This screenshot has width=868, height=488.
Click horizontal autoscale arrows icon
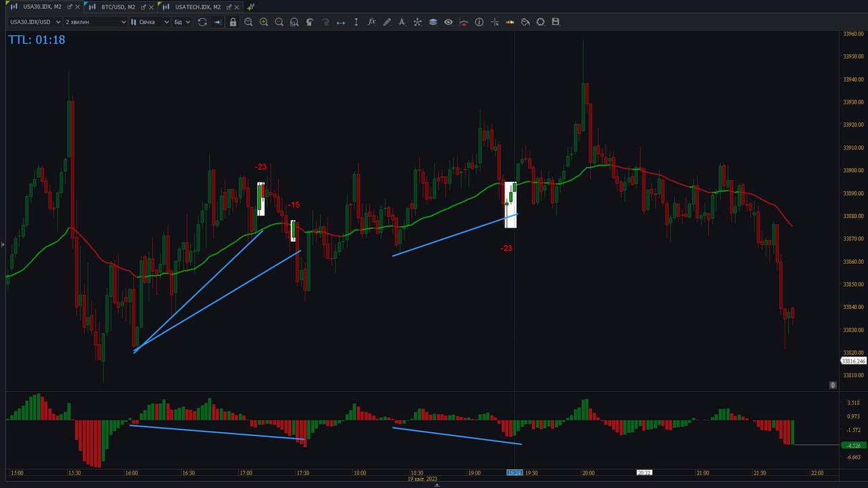(x=340, y=22)
